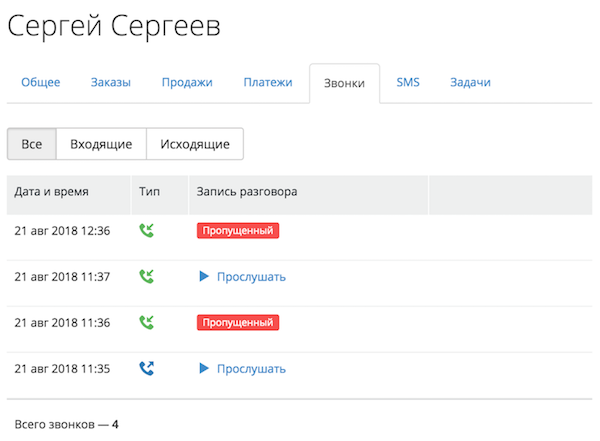The image size is (600, 441).
Task: Show only Входящие calls
Action: 101,144
